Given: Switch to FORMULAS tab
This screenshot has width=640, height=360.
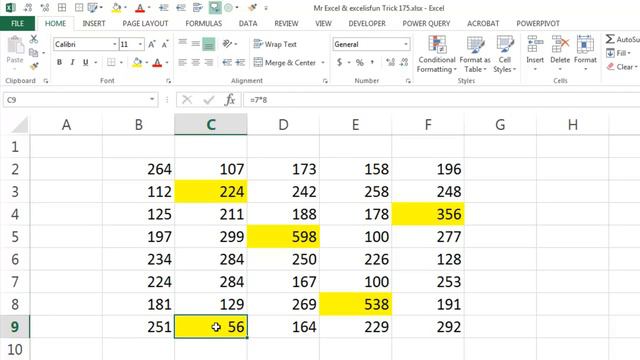Looking at the screenshot, I should coord(204,23).
